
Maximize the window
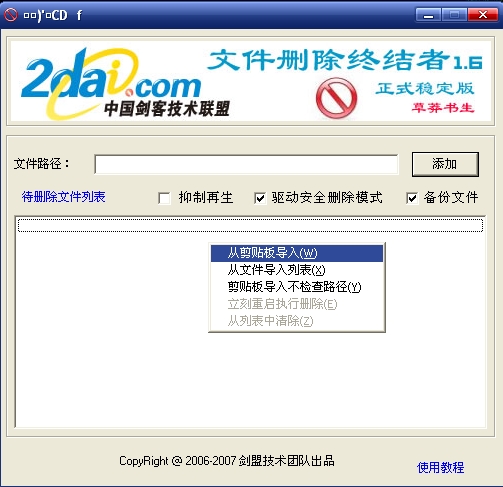tap(454, 15)
